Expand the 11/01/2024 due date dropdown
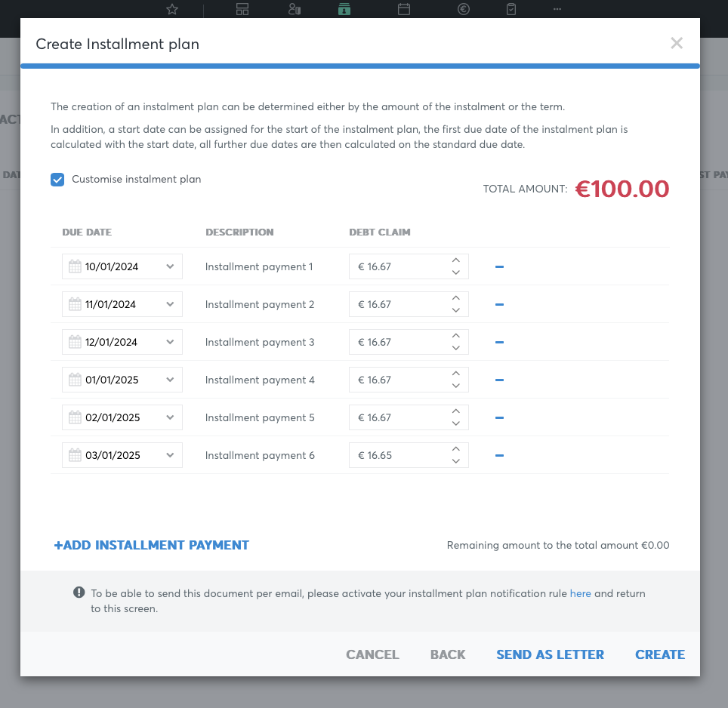Viewport: 728px width, 708px height. (170, 304)
